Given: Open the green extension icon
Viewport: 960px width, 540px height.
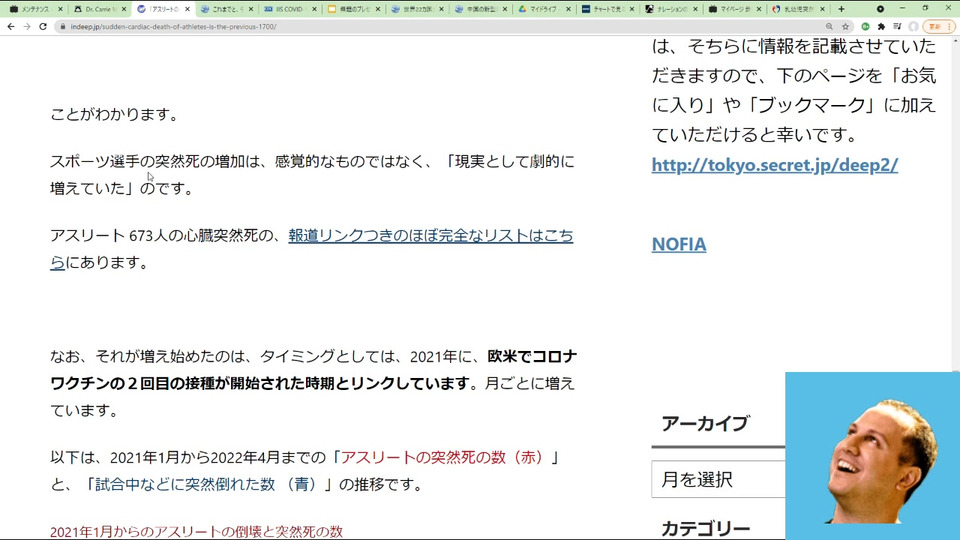Looking at the screenshot, I should pyautogui.click(x=865, y=26).
